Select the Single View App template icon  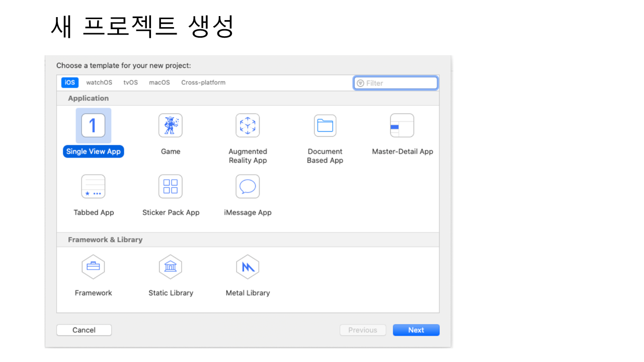point(93,126)
